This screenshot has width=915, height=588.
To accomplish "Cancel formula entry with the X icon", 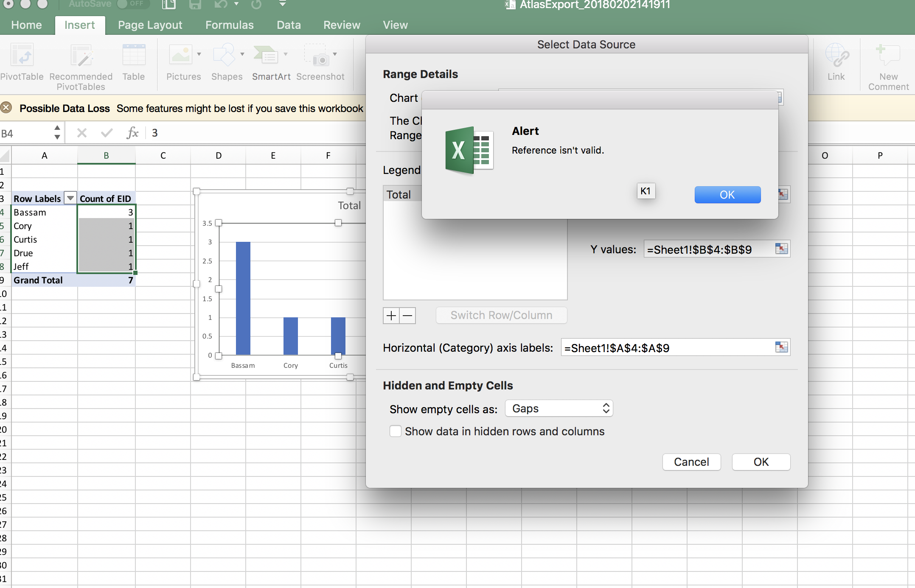I will pyautogui.click(x=82, y=133).
